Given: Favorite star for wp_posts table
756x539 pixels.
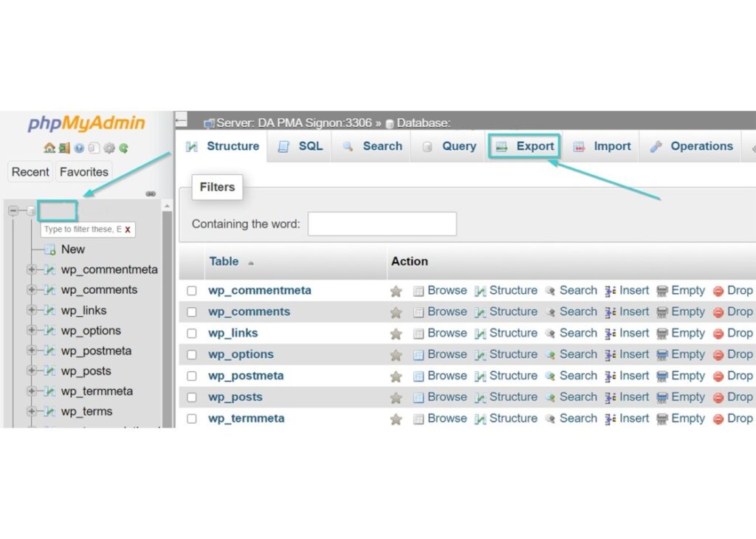Looking at the screenshot, I should click(x=396, y=398).
